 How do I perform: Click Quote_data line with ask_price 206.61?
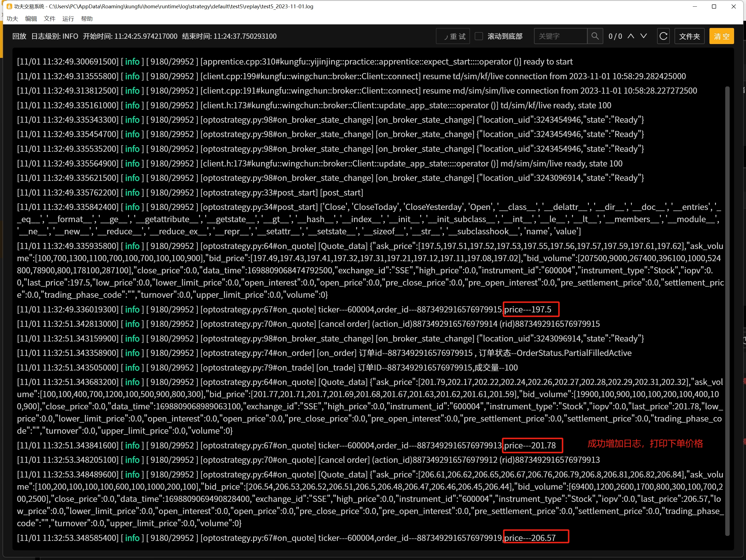coord(370,499)
